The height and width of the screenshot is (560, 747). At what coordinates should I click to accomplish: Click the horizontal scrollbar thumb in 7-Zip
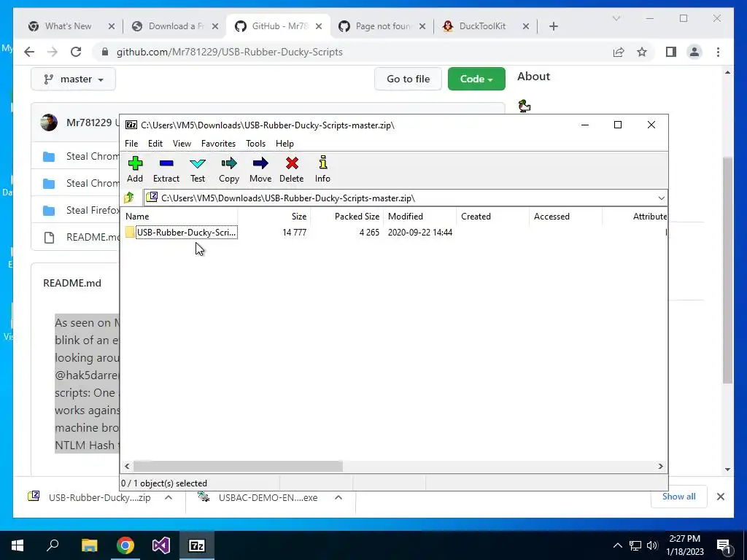point(238,466)
